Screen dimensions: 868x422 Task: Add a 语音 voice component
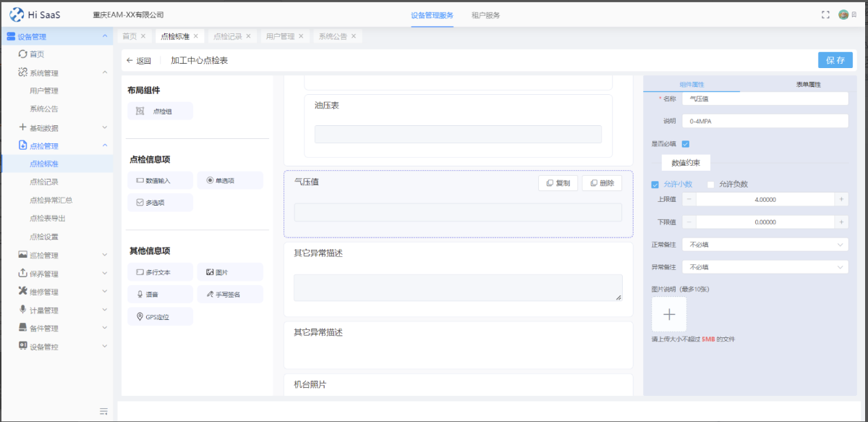point(160,295)
